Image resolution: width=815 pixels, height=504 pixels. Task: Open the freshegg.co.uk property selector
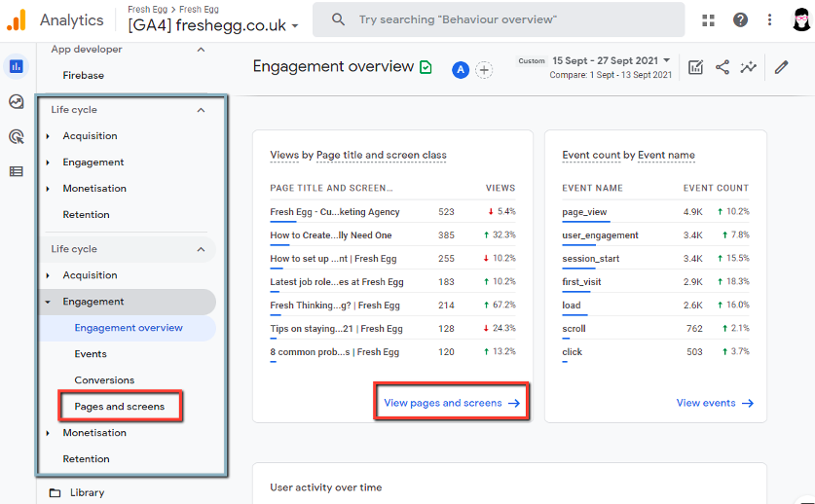coord(213,25)
